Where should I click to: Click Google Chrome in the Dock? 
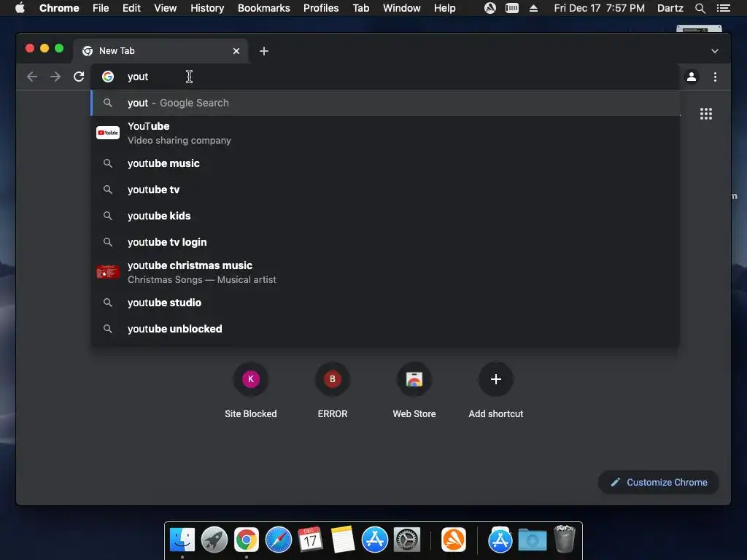tap(247, 540)
